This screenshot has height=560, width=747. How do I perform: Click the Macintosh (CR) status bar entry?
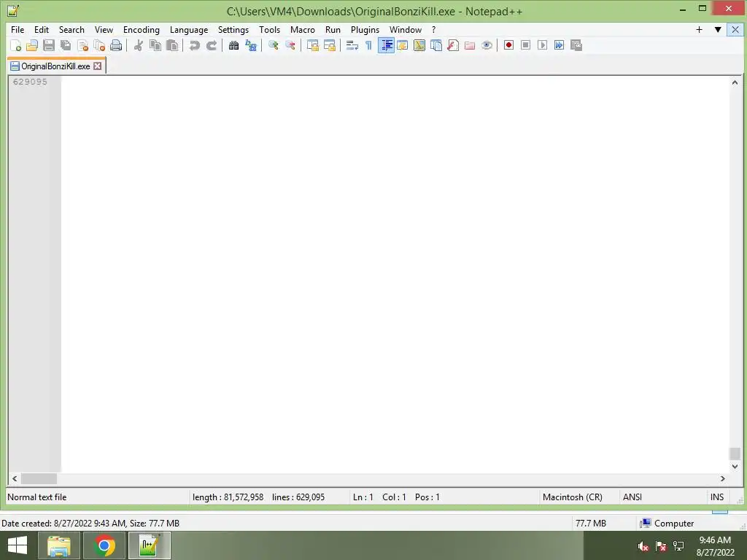(572, 497)
